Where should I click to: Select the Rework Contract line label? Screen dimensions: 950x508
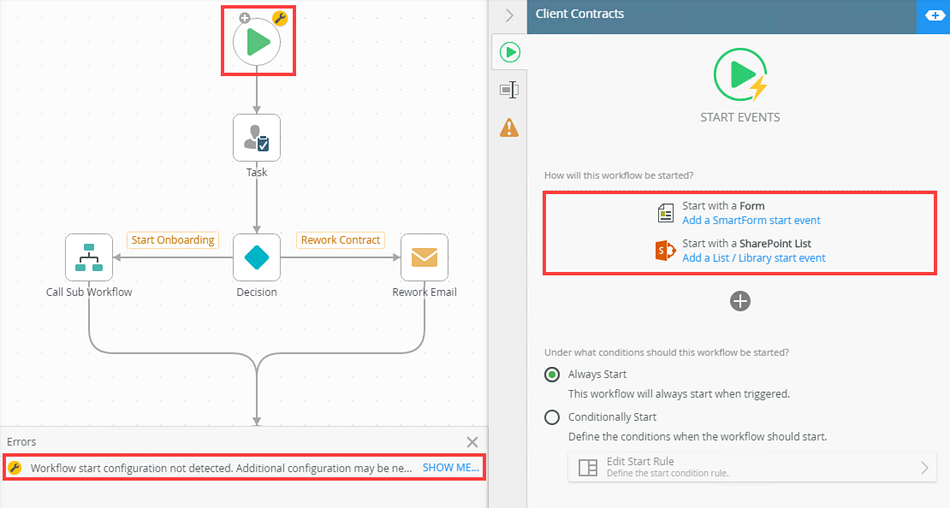tap(340, 240)
